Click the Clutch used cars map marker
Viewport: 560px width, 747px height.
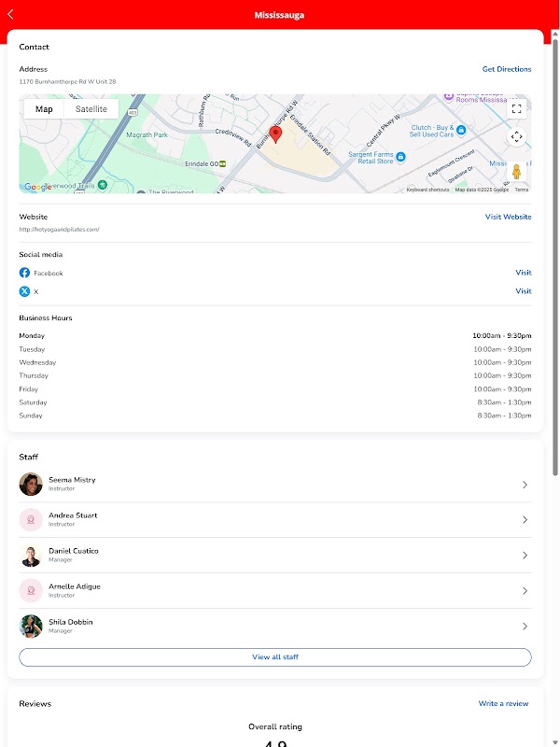(x=461, y=130)
